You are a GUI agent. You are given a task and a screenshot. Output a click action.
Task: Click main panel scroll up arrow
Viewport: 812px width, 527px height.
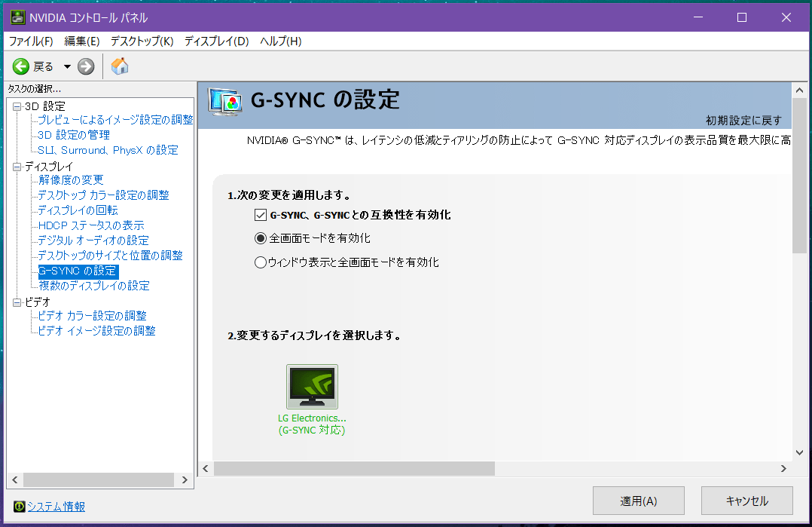[800, 90]
